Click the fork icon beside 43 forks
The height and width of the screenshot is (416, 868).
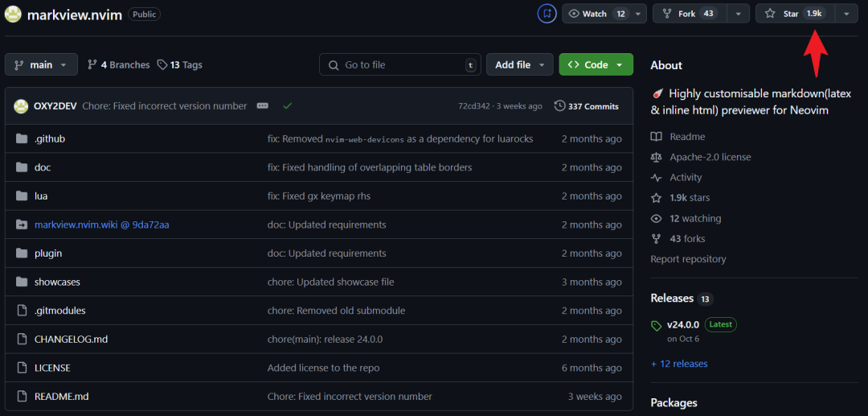[x=656, y=239]
